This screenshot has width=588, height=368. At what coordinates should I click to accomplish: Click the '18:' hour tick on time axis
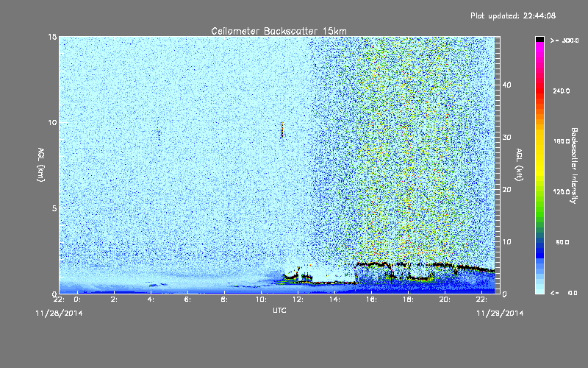(409, 300)
